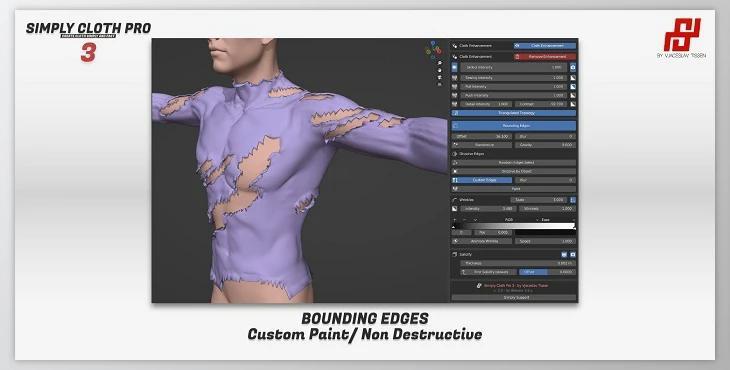Toggle first blue icon in Solidify row
This screenshot has height=370, width=730.
tap(564, 255)
